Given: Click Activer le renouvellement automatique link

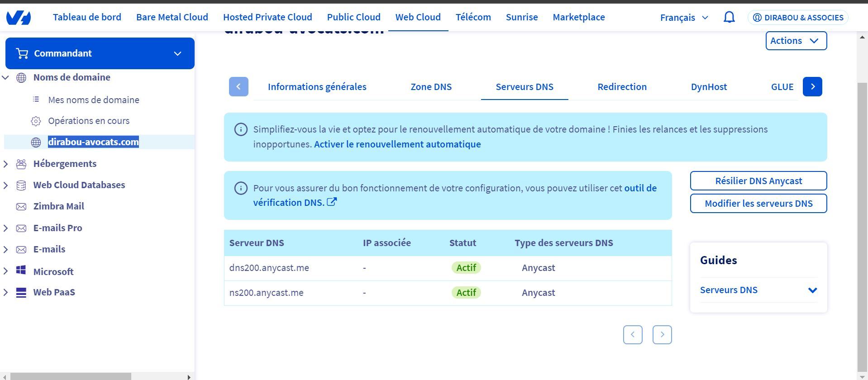Looking at the screenshot, I should 397,144.
